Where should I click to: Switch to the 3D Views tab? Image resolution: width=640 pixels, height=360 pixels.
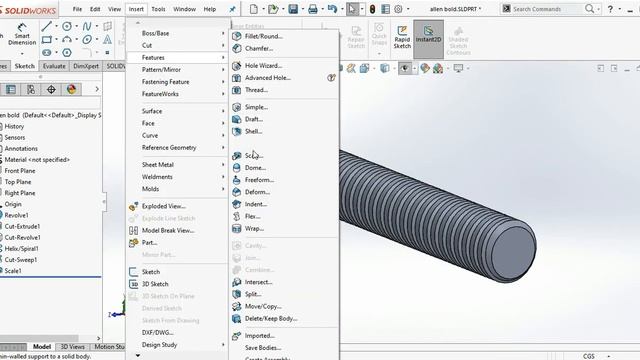[72, 347]
